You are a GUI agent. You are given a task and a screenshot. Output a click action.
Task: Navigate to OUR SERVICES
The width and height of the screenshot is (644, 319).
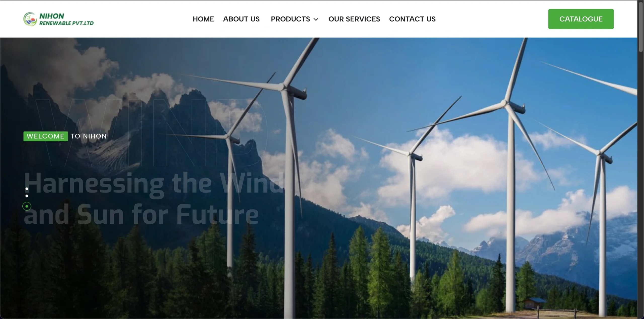point(354,19)
